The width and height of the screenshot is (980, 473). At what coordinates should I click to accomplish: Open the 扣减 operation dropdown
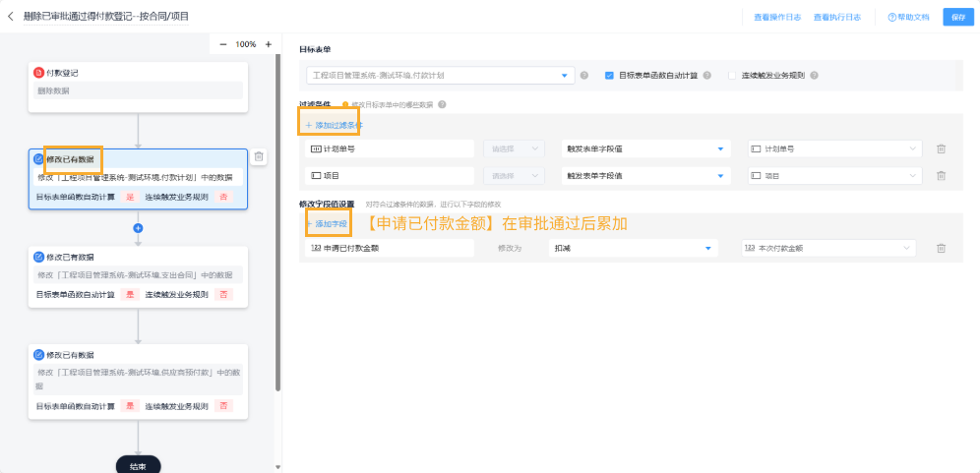(633, 248)
